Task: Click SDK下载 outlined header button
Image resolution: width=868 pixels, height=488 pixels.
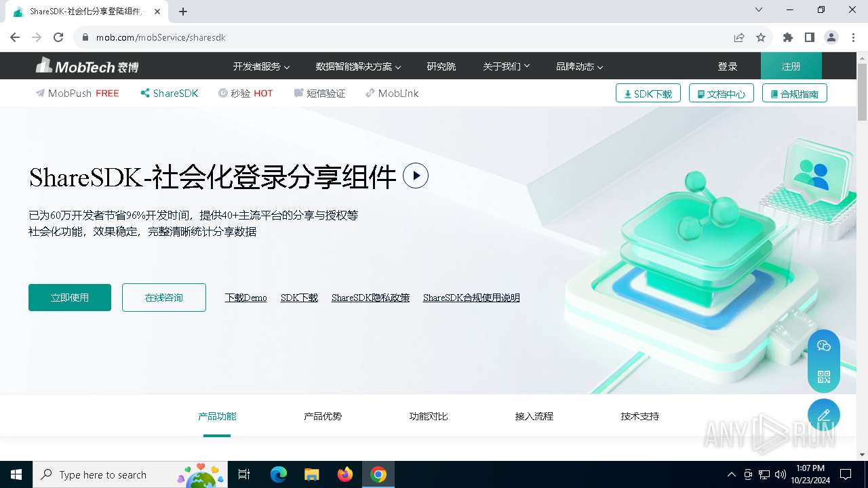Action: (648, 94)
